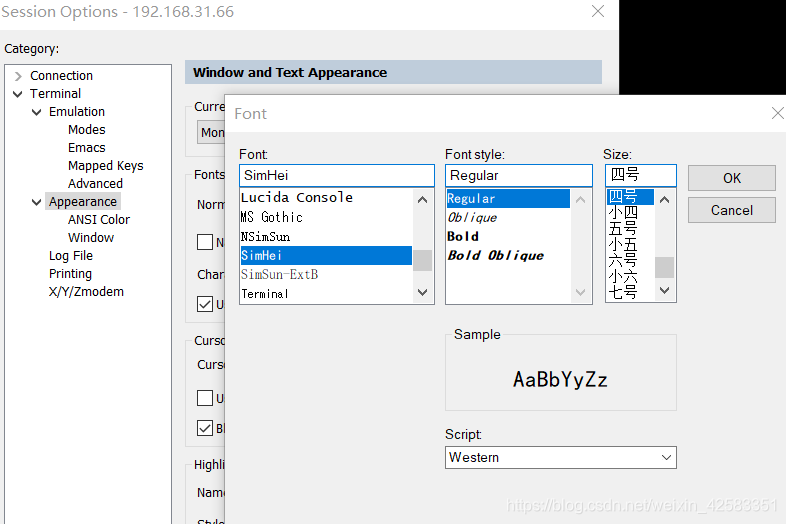Select Terminal in the category tree
This screenshot has height=524, width=786.
coord(55,94)
